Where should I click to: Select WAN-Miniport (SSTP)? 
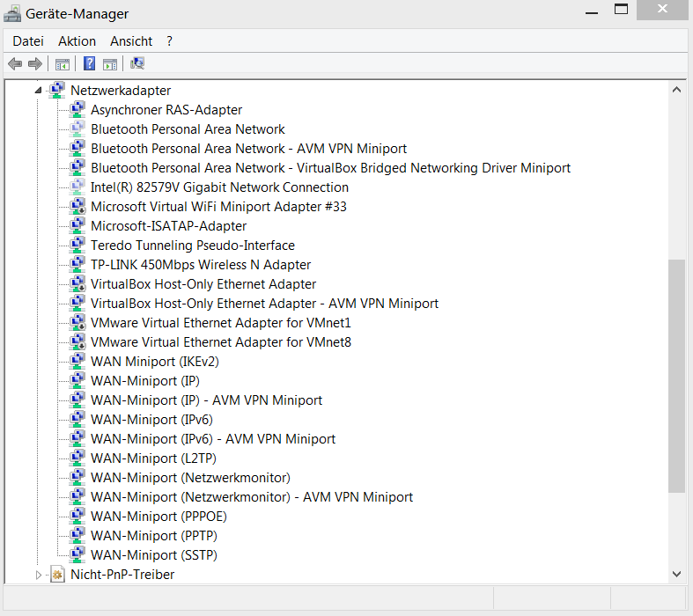(154, 555)
